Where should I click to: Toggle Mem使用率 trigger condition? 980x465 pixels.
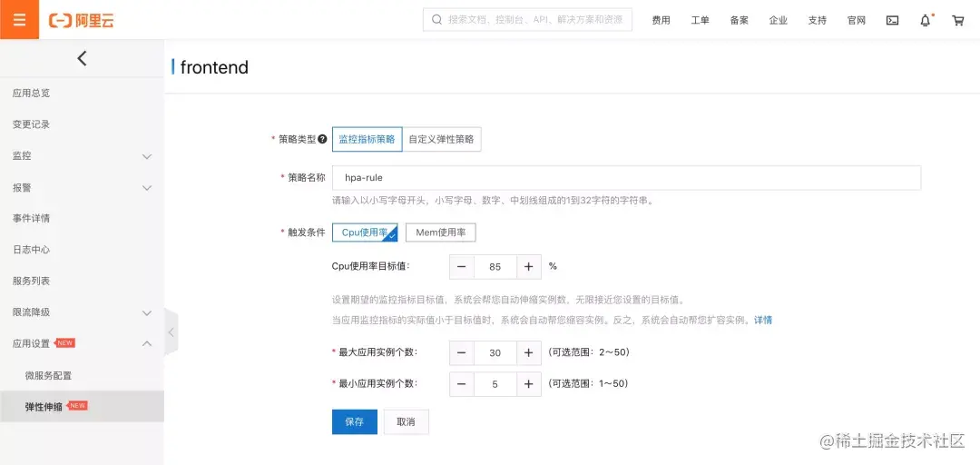(441, 232)
